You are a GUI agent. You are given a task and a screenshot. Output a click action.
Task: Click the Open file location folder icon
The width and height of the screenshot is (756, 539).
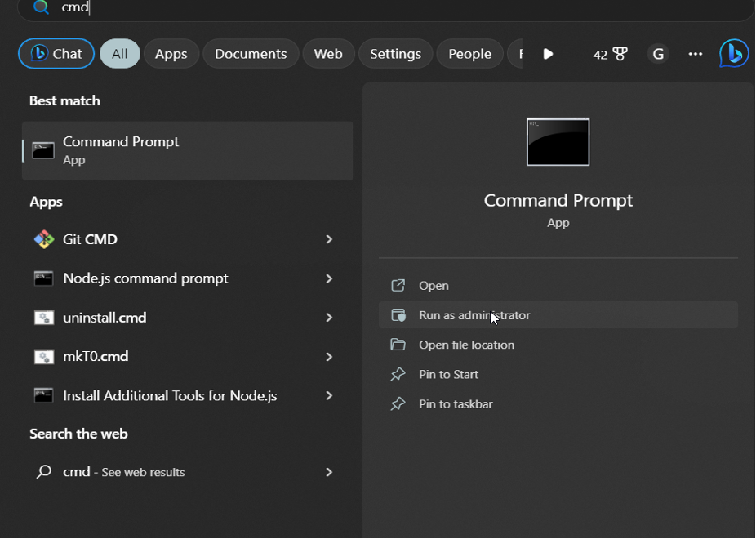(398, 345)
